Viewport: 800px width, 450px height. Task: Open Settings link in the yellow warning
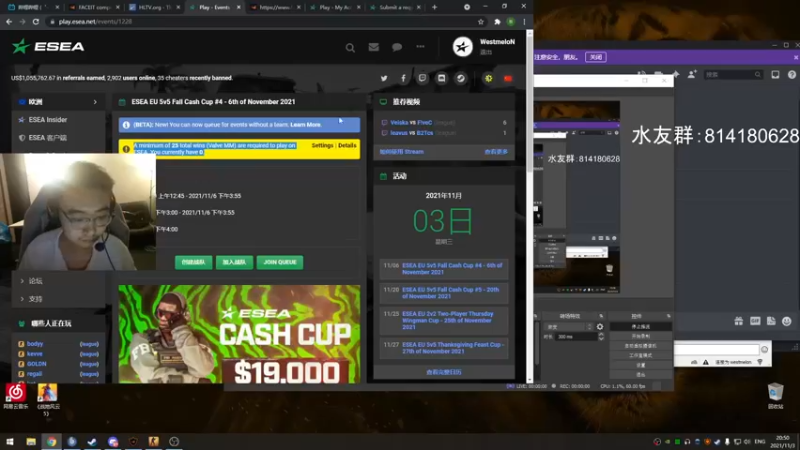[x=322, y=145]
